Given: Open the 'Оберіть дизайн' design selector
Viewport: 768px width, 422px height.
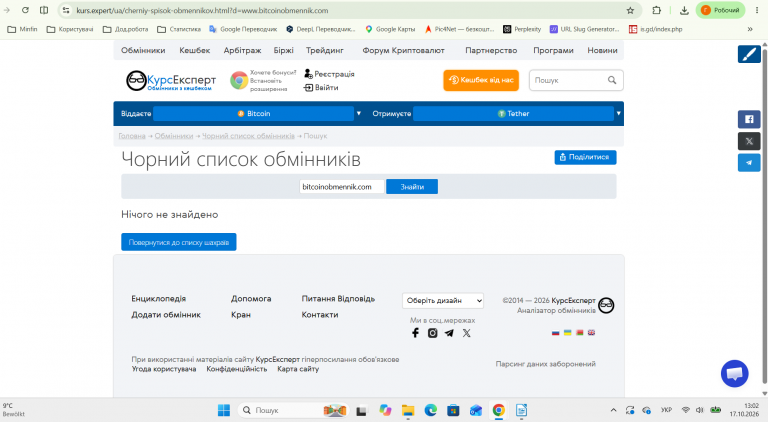Looking at the screenshot, I should (x=443, y=301).
